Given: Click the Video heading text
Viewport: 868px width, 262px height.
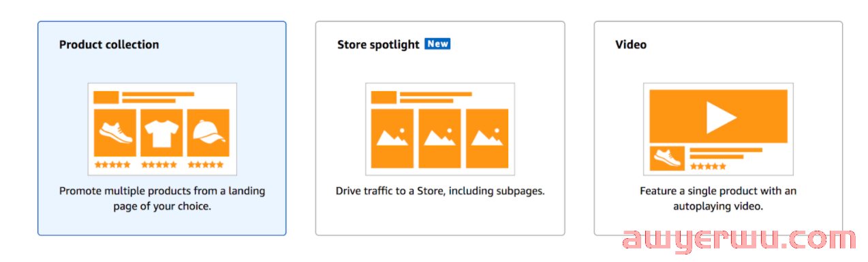Looking at the screenshot, I should (x=631, y=44).
